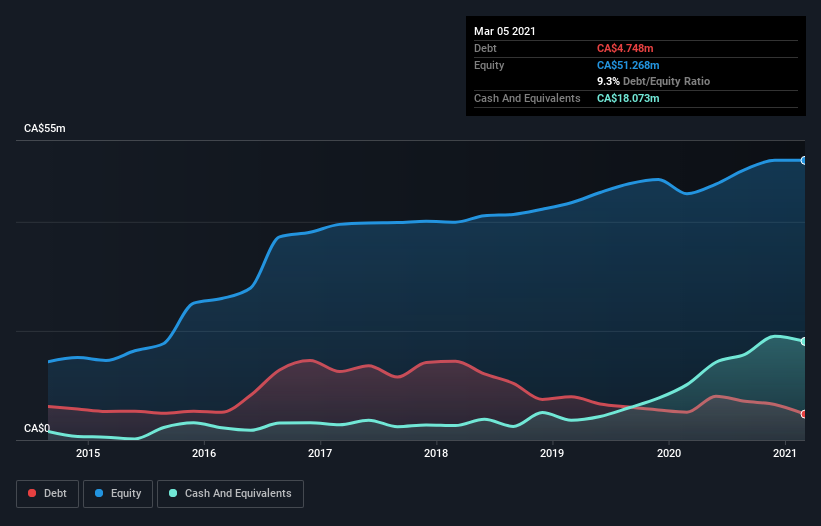Image resolution: width=821 pixels, height=526 pixels.
Task: Select the Debt endpoint marker on chart
Action: pos(804,414)
